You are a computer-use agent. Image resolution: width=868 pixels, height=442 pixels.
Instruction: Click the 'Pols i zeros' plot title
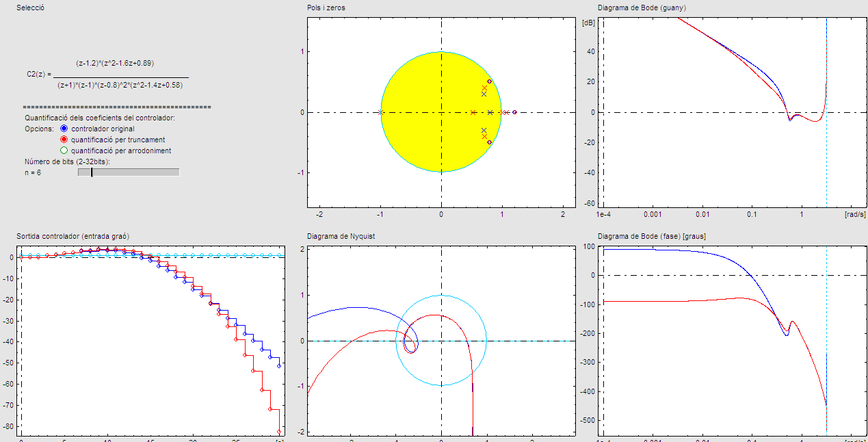(x=325, y=8)
